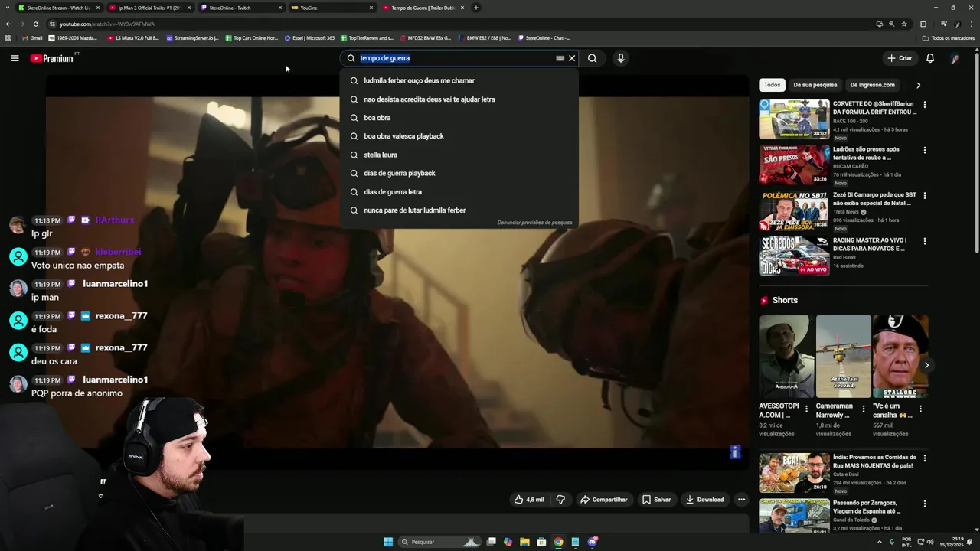980x551 pixels.
Task: Open the Criar create menu
Action: click(x=900, y=58)
